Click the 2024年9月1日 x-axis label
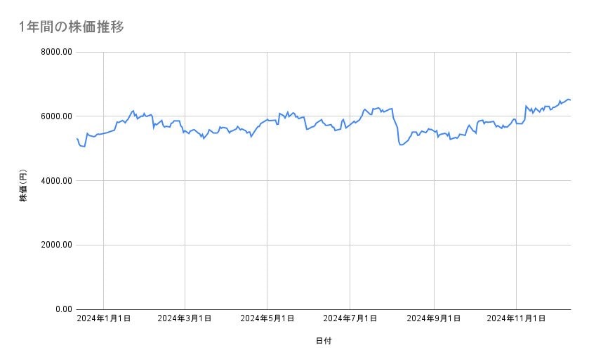Image resolution: width=589 pixels, height=364 pixels. [434, 318]
